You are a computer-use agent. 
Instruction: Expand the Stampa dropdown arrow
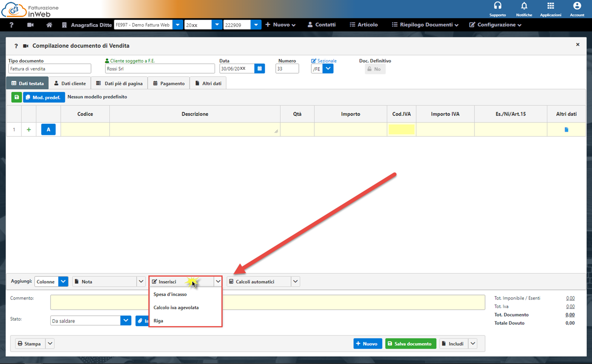tap(50, 344)
